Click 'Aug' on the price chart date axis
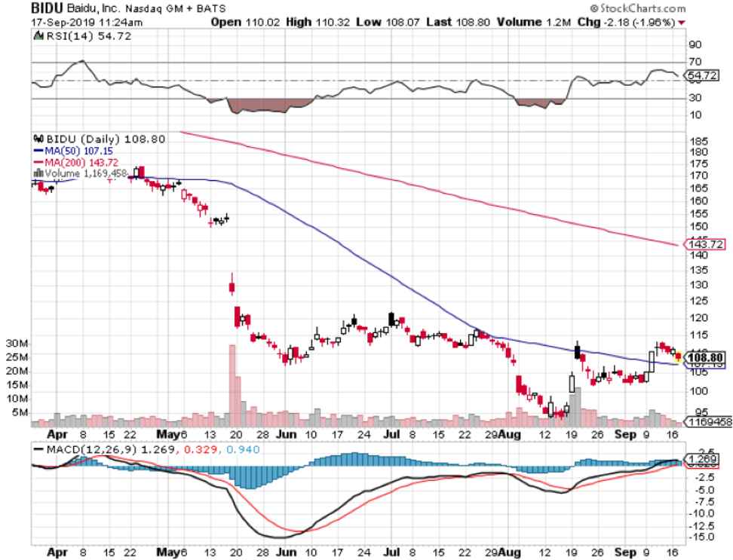 tap(509, 434)
